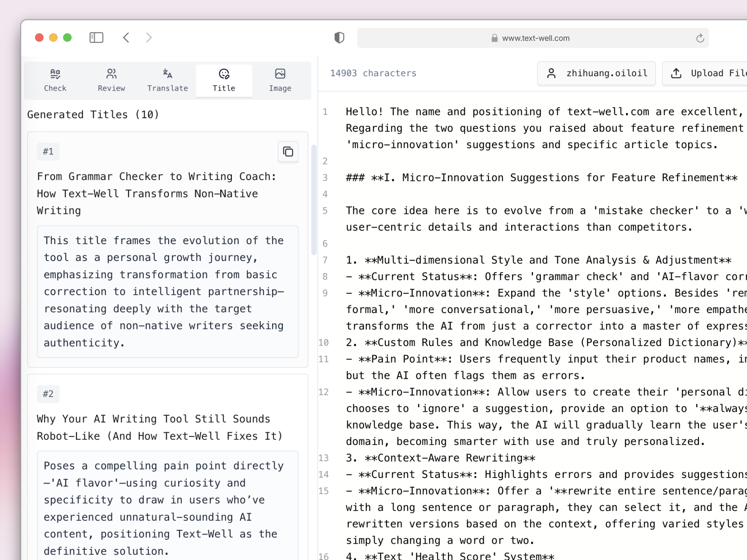Open the Translate tab

tap(168, 80)
